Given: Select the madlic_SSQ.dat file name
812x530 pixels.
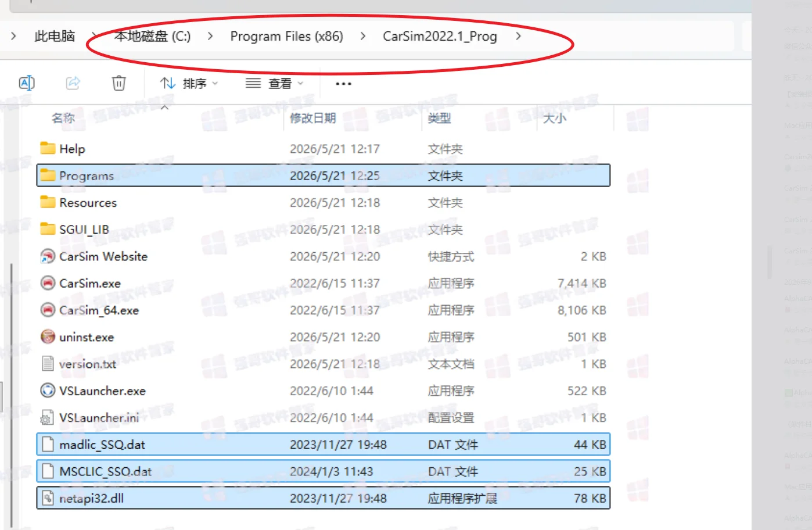Looking at the screenshot, I should tap(102, 445).
